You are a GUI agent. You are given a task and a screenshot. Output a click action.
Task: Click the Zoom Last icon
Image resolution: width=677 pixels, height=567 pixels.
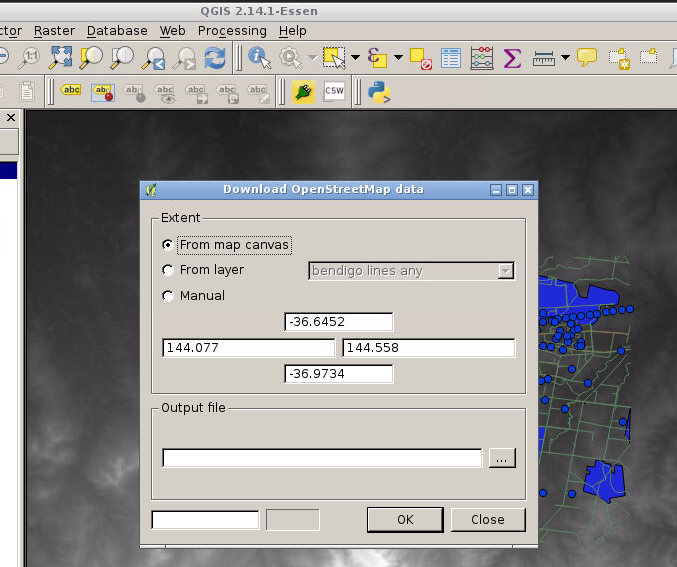154,58
